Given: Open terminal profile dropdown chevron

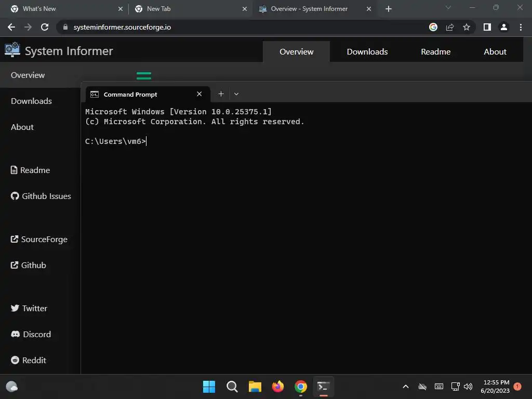Looking at the screenshot, I should click(x=236, y=94).
